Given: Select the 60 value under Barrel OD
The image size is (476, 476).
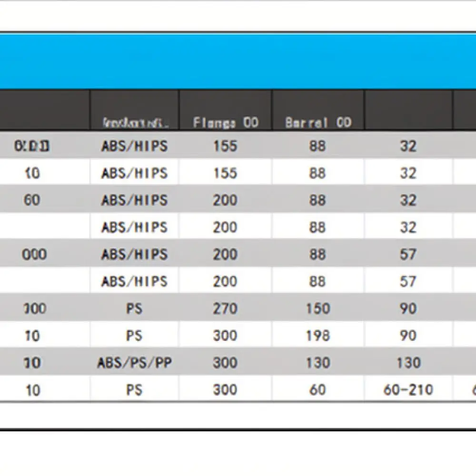Looking at the screenshot, I should [x=317, y=389].
